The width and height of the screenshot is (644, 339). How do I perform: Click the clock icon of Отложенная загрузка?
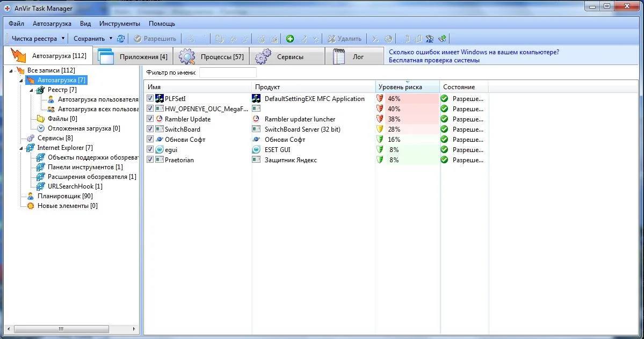(41, 128)
